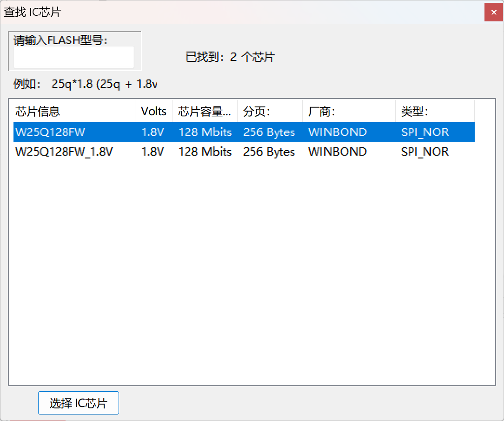Click SPI_NOR in the highlighted row
This screenshot has height=421, width=504.
425,132
